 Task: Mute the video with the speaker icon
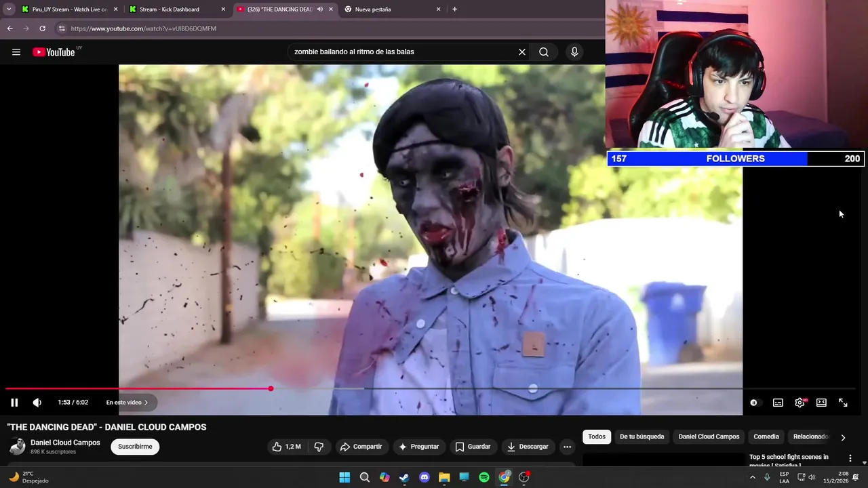click(37, 403)
